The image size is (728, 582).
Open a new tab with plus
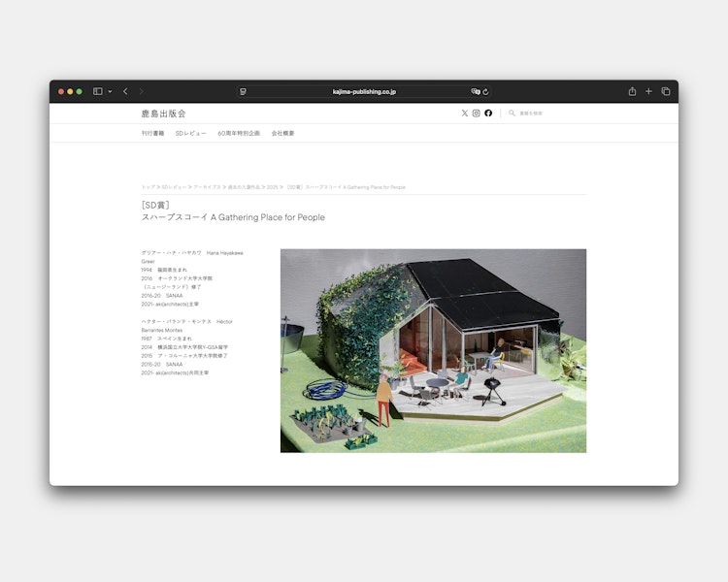point(648,91)
